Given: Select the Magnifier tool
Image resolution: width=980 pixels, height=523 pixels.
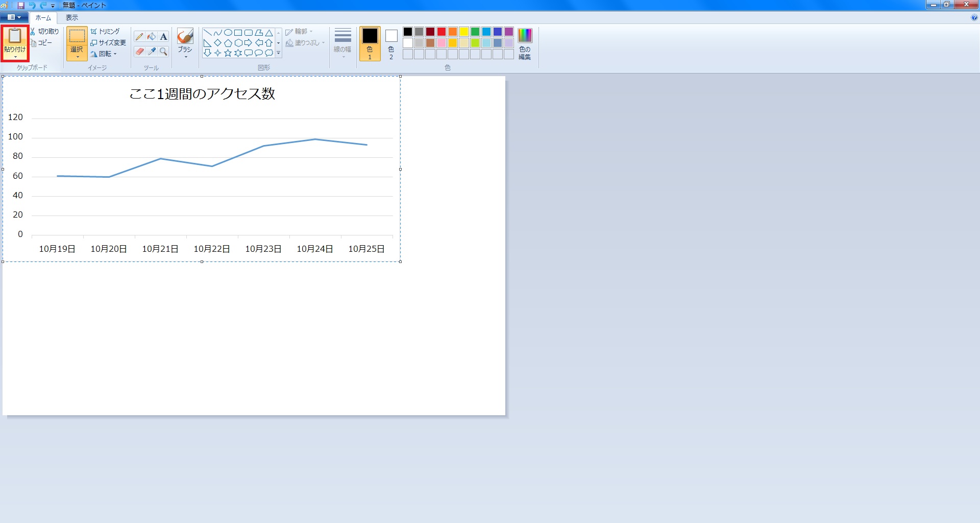Looking at the screenshot, I should (163, 52).
